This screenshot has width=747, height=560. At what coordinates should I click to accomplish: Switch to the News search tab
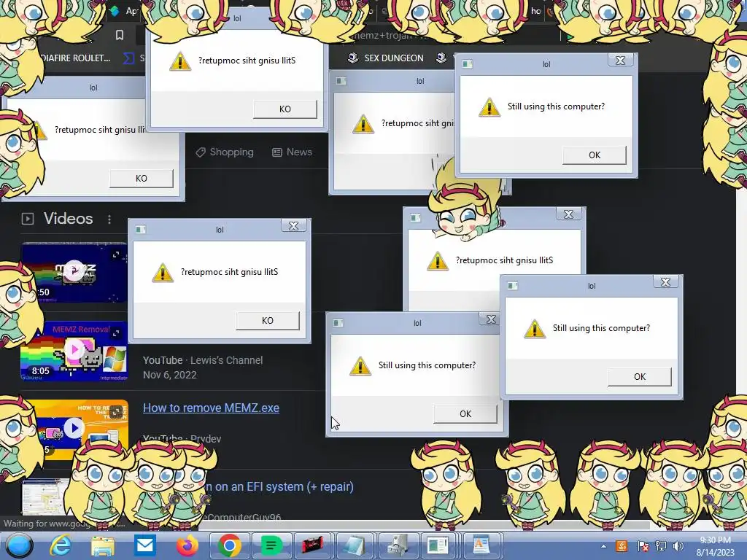click(x=292, y=152)
